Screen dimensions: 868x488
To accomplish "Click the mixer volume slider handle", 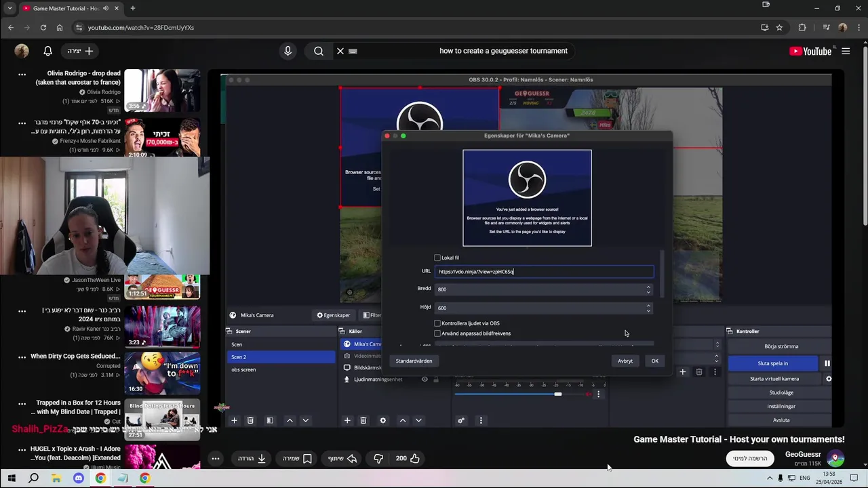I will [557, 394].
